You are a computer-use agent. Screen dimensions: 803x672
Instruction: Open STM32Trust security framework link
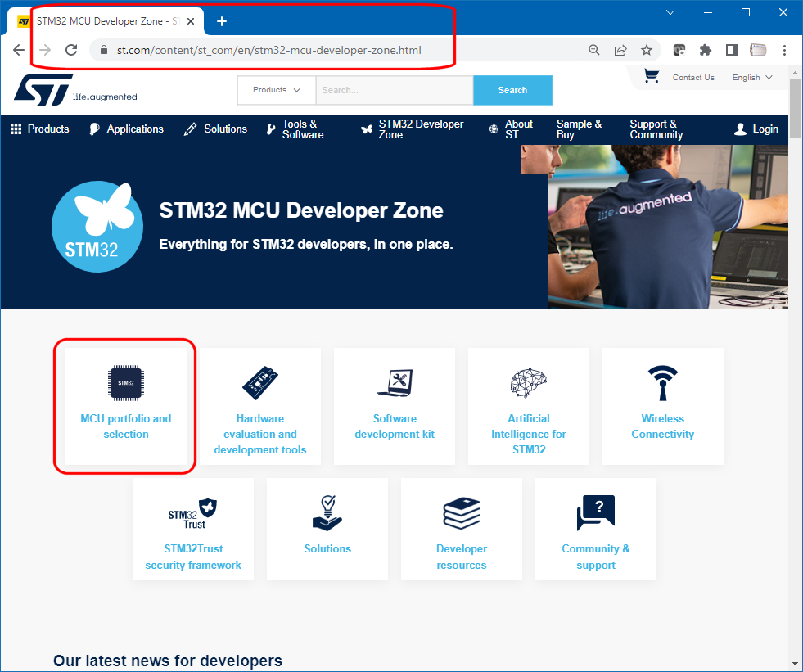coord(193,557)
